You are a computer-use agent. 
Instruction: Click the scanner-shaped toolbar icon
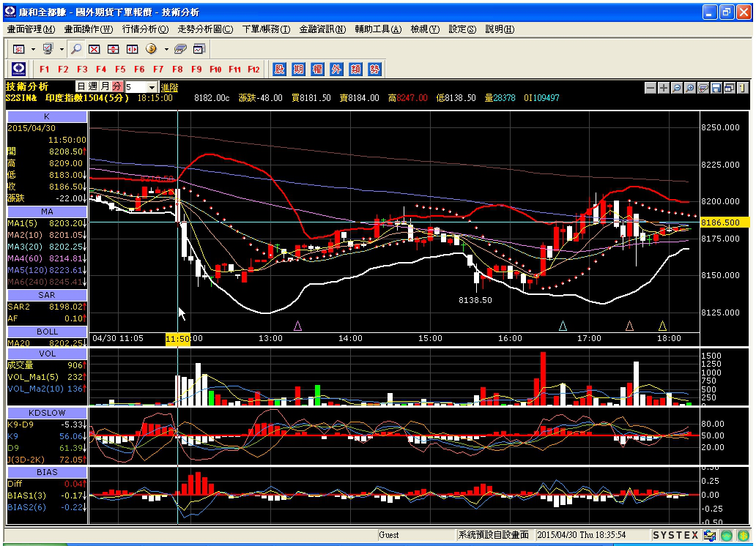(180, 49)
